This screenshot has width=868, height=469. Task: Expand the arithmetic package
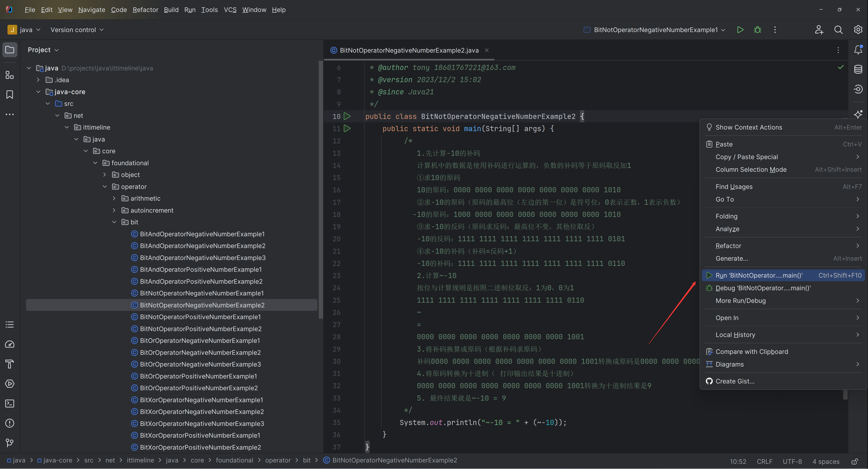114,198
